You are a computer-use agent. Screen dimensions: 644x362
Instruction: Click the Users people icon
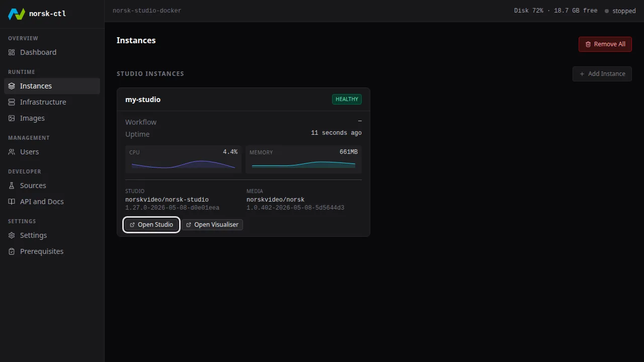click(x=12, y=152)
